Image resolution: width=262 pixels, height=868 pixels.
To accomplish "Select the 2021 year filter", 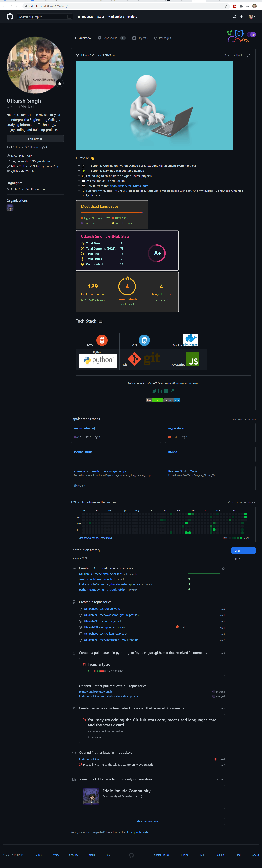I will coord(243,550).
